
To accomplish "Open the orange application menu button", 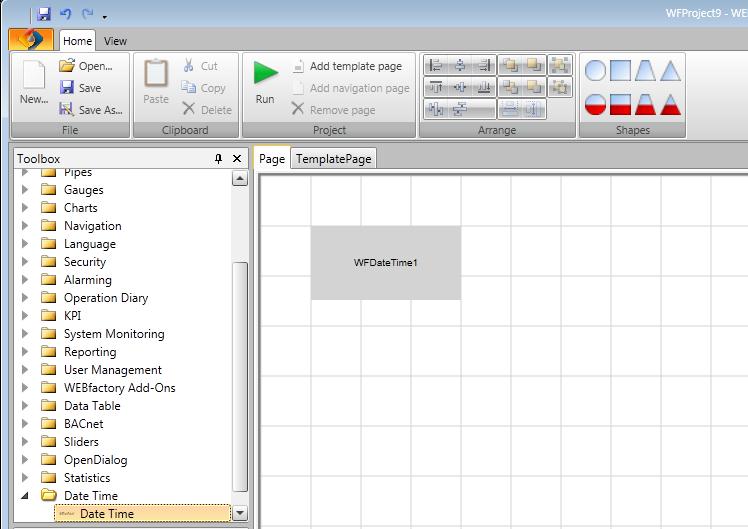I will tap(31, 39).
